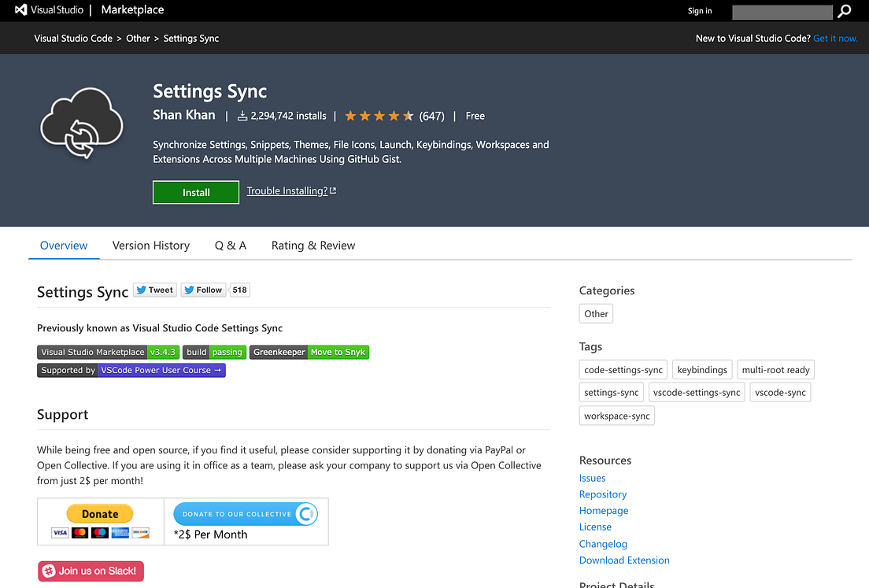Click the (647) ratings count
This screenshot has height=588, width=869.
[431, 116]
